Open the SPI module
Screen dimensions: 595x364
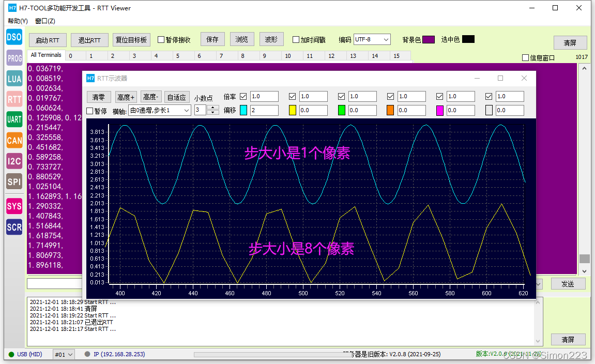(14, 181)
